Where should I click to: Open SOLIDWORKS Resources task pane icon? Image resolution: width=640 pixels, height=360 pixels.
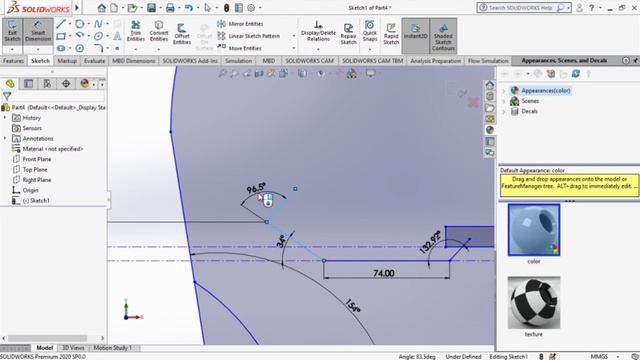tap(490, 85)
